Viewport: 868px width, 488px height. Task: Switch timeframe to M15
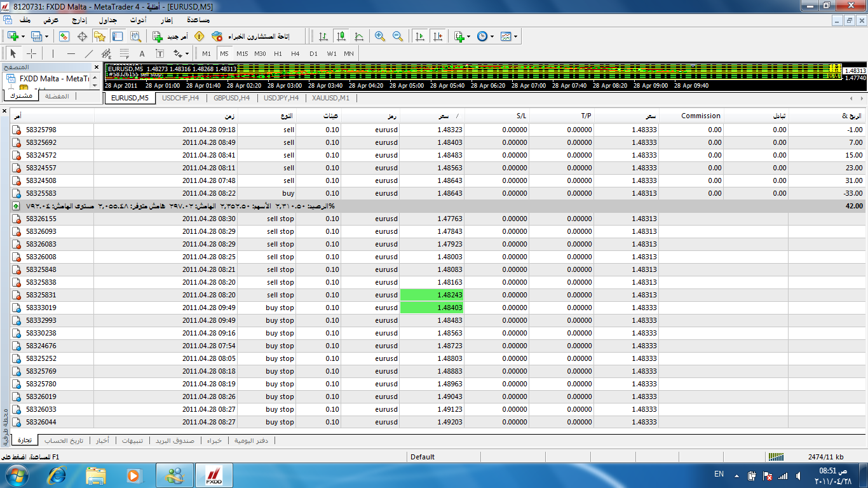tap(242, 53)
